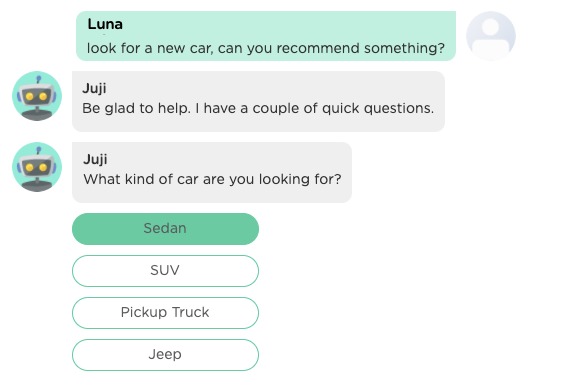Select the SUV choice button
This screenshot has width=565, height=377.
165,271
